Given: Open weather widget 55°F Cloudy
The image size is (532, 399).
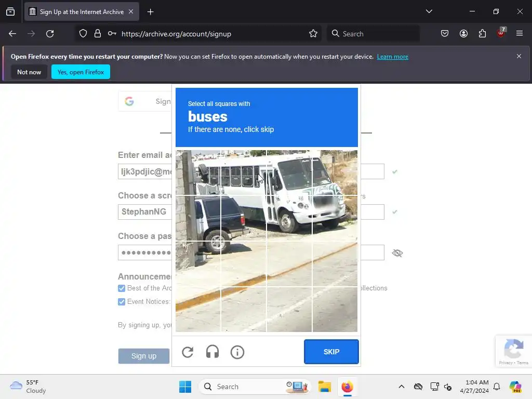Looking at the screenshot, I should click(28, 387).
